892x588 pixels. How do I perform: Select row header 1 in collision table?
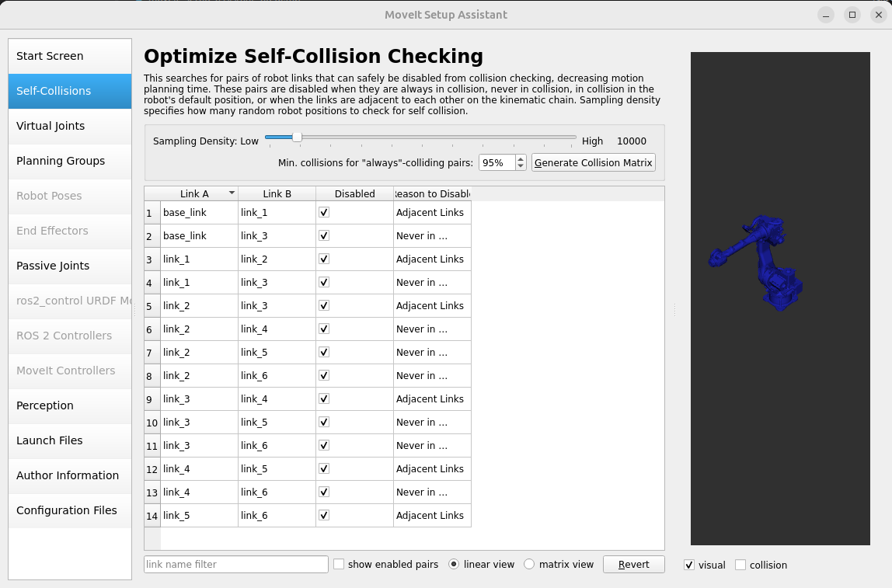152,213
